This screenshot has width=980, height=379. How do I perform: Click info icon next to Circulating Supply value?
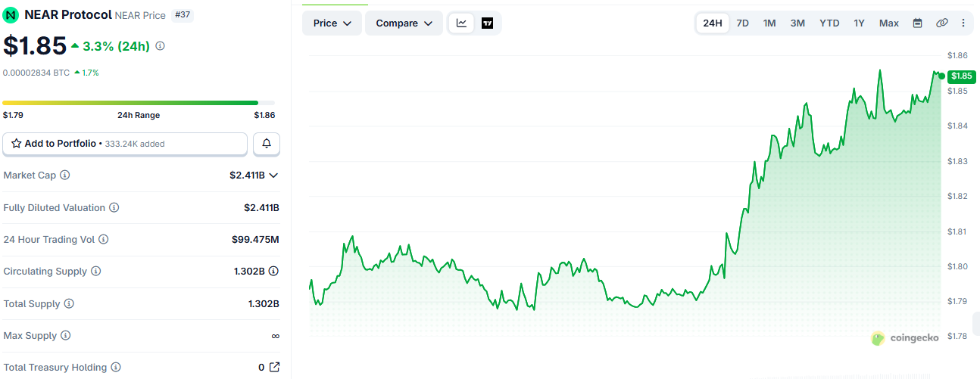[273, 271]
